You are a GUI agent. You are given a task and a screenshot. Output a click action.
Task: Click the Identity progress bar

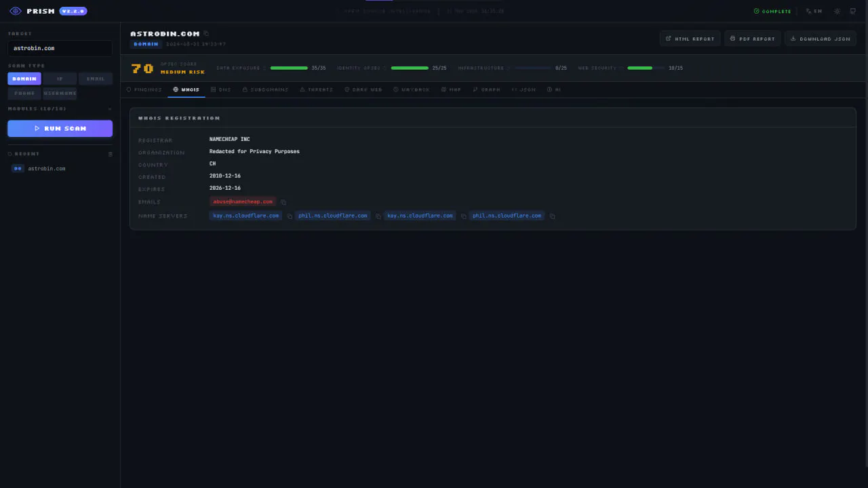[x=410, y=68]
